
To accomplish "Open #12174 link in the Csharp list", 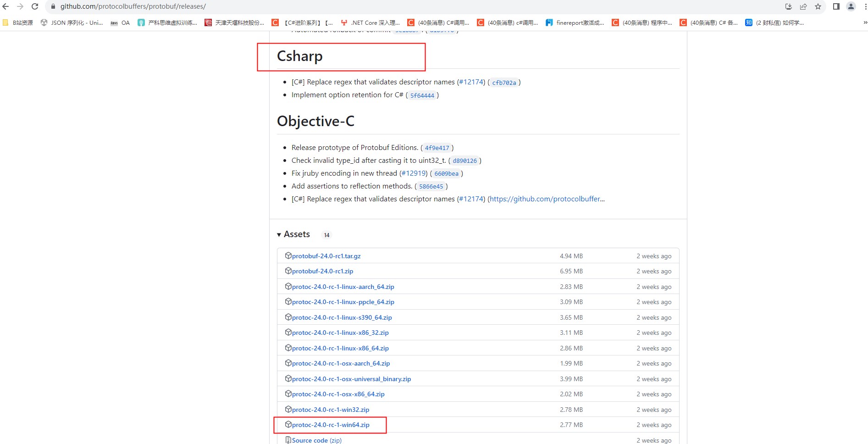I will (471, 82).
